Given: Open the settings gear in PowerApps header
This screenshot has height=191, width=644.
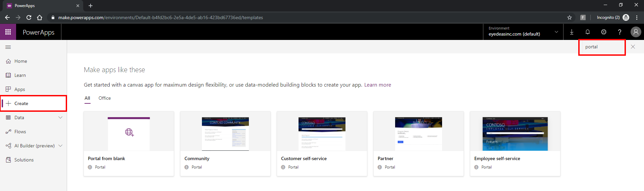Looking at the screenshot, I should (604, 32).
